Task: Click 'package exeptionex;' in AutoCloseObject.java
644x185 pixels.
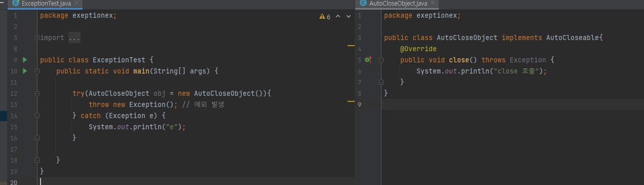Action: click(423, 16)
